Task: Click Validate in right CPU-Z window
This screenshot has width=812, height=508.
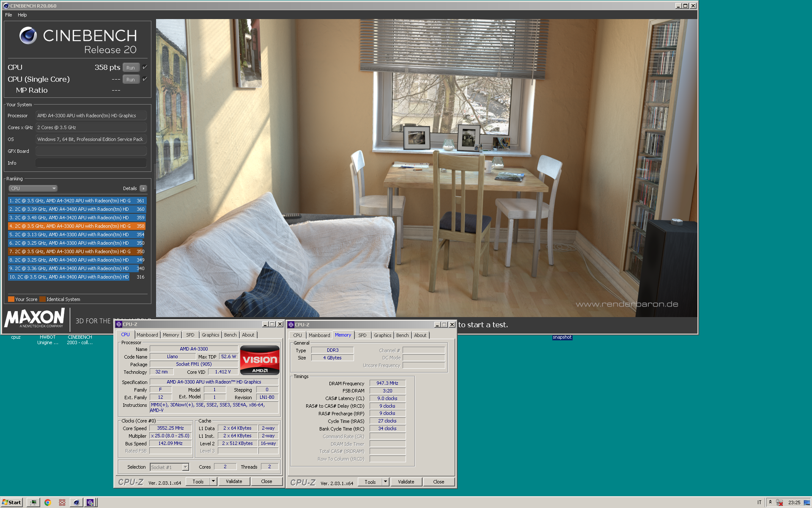Action: tap(406, 482)
